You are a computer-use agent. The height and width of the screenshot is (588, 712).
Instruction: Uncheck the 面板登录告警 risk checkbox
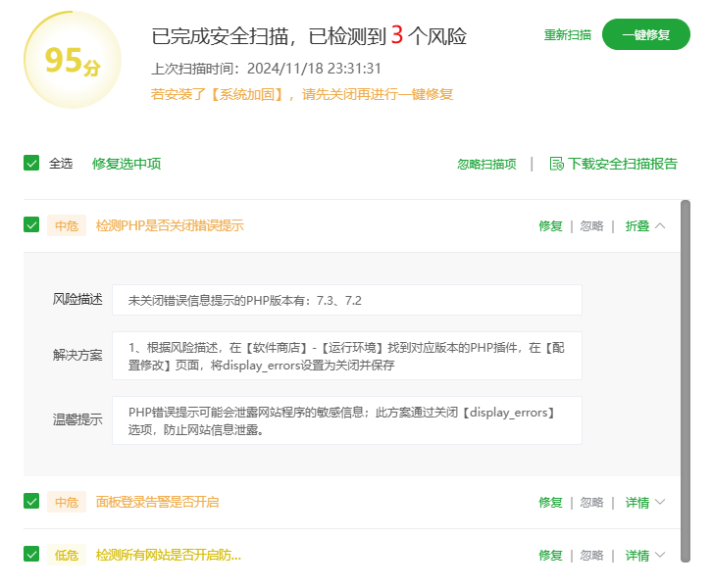pyautogui.click(x=31, y=502)
